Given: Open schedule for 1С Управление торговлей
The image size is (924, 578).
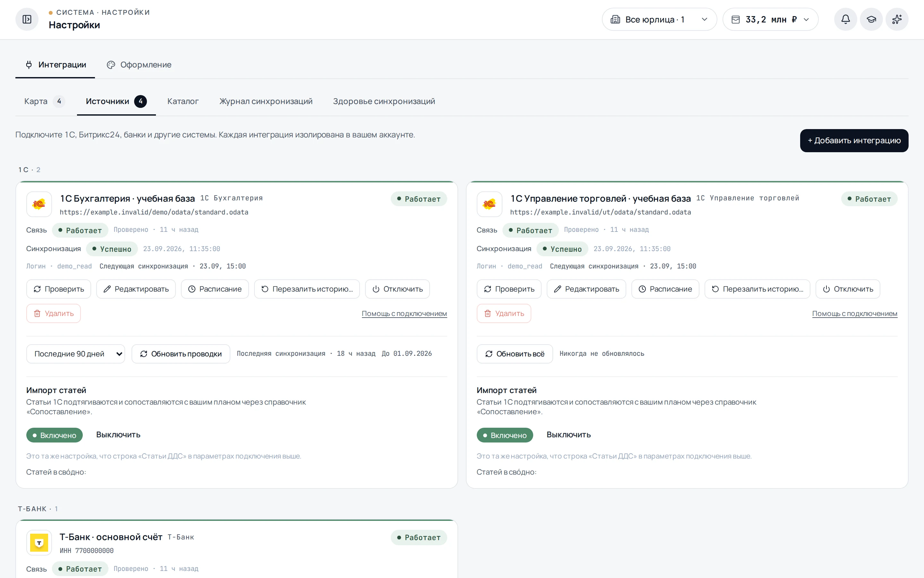Looking at the screenshot, I should click(665, 289).
